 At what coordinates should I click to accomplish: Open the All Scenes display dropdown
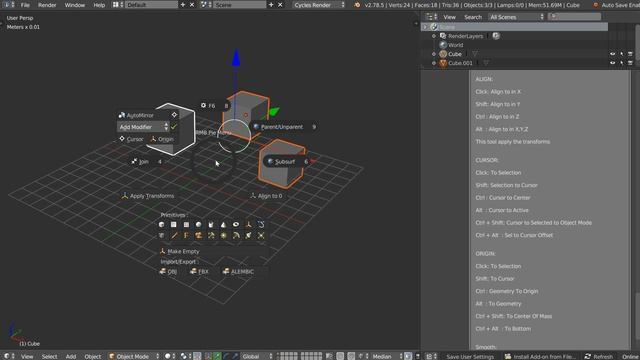517,17
